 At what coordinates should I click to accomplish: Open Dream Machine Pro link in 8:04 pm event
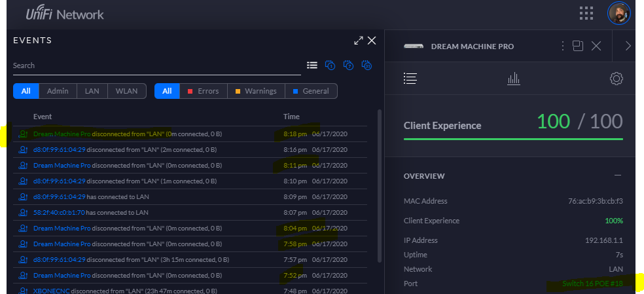[62, 229]
